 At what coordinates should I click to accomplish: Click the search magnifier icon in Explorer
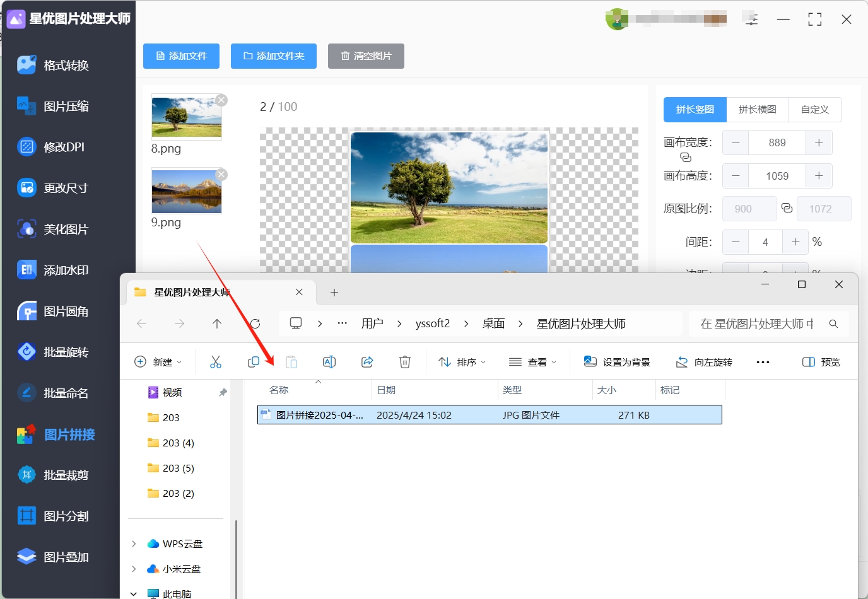pyautogui.click(x=833, y=323)
